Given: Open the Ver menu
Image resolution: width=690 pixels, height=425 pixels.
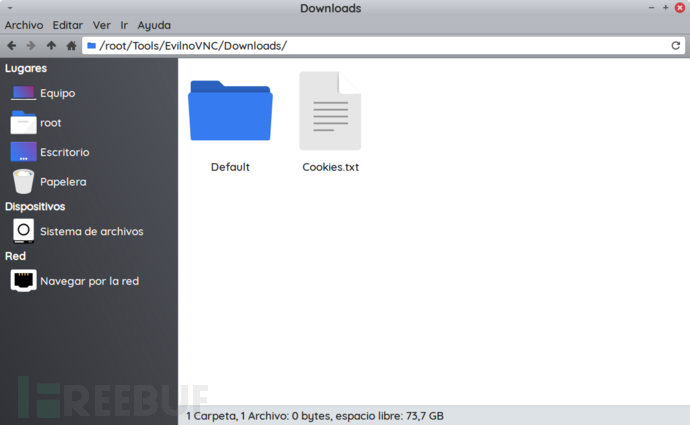Looking at the screenshot, I should (101, 25).
